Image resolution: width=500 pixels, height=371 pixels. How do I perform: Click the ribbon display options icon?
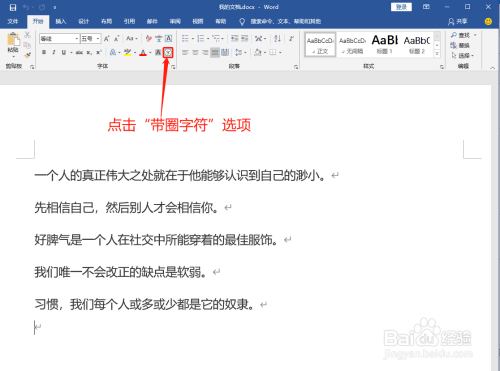pos(426,7)
